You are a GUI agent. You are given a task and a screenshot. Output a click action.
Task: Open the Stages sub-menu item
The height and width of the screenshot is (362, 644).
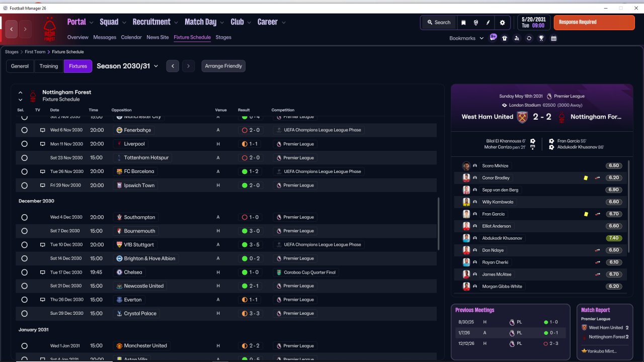click(x=223, y=37)
